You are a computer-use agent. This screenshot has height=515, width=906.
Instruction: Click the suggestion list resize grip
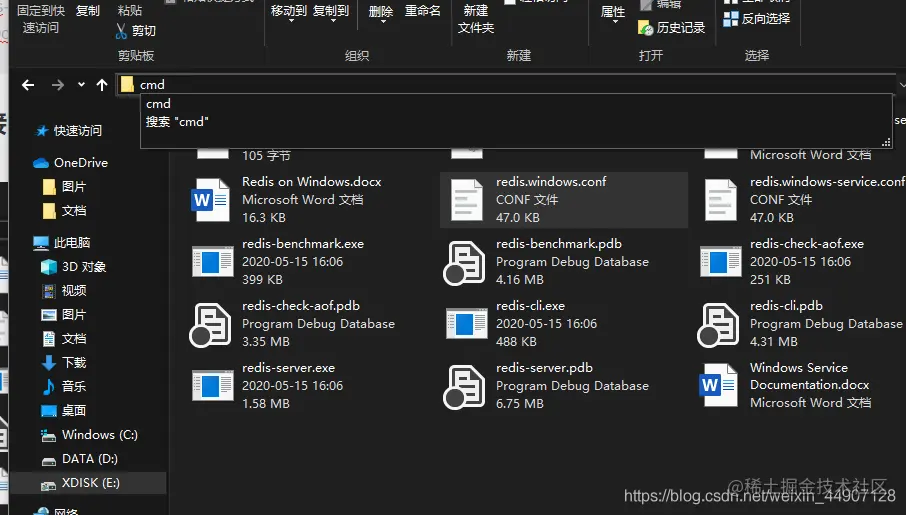click(886, 142)
